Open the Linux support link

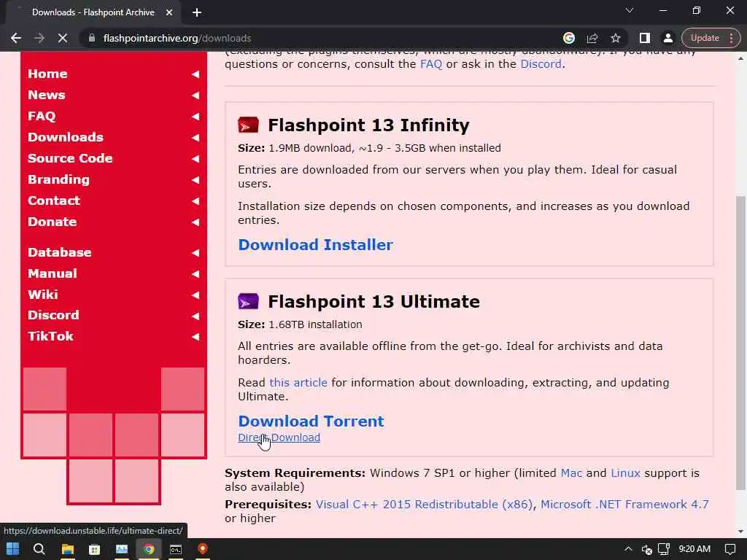tap(625, 472)
